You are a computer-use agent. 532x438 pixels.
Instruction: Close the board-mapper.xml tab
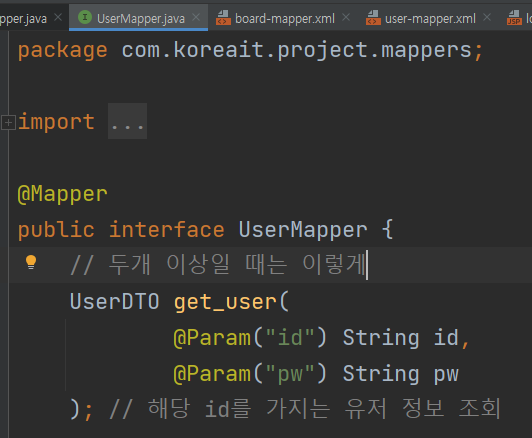click(x=346, y=17)
